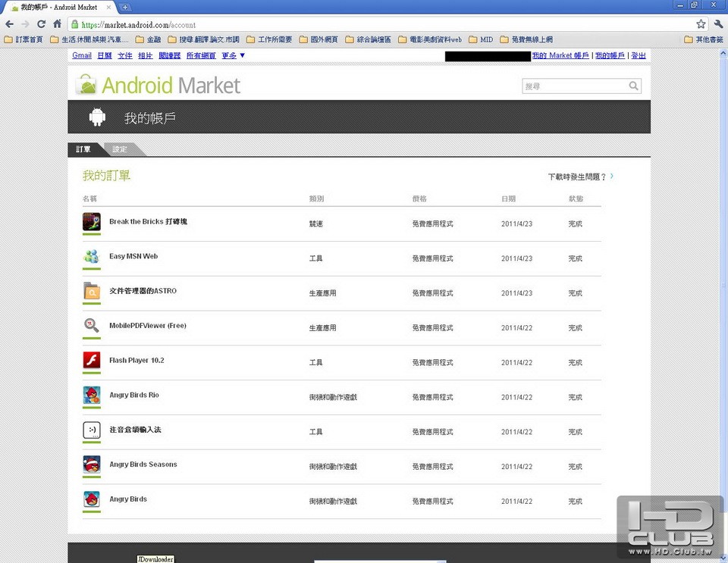Open a new tab with plus button
Viewport: 728px width, 563px height.
(125, 8)
